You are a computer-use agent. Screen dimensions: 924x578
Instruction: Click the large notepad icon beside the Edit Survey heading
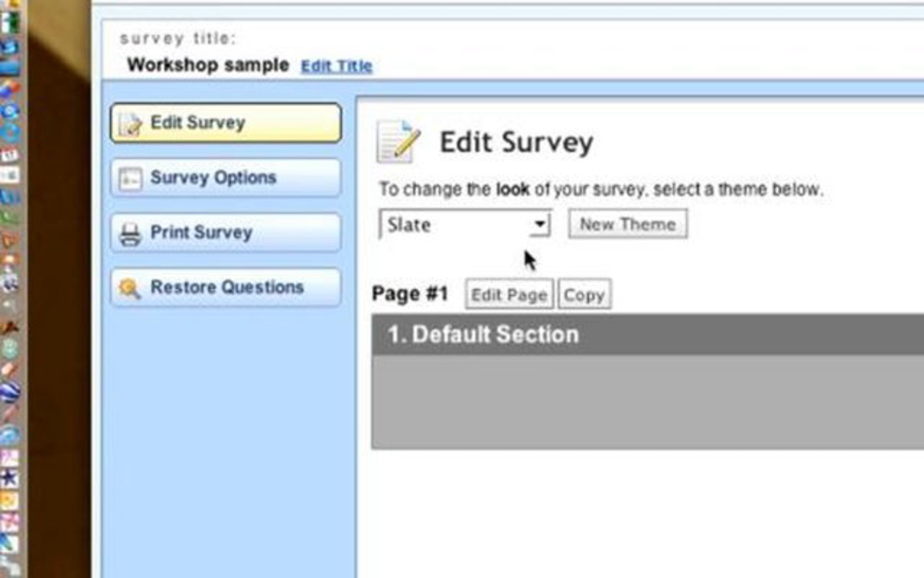point(398,141)
